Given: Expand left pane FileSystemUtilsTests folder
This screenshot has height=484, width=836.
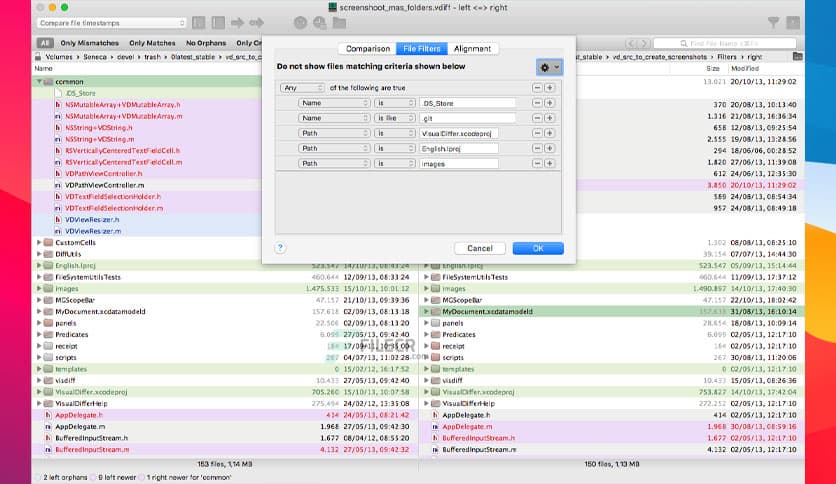Looking at the screenshot, I should (39, 277).
